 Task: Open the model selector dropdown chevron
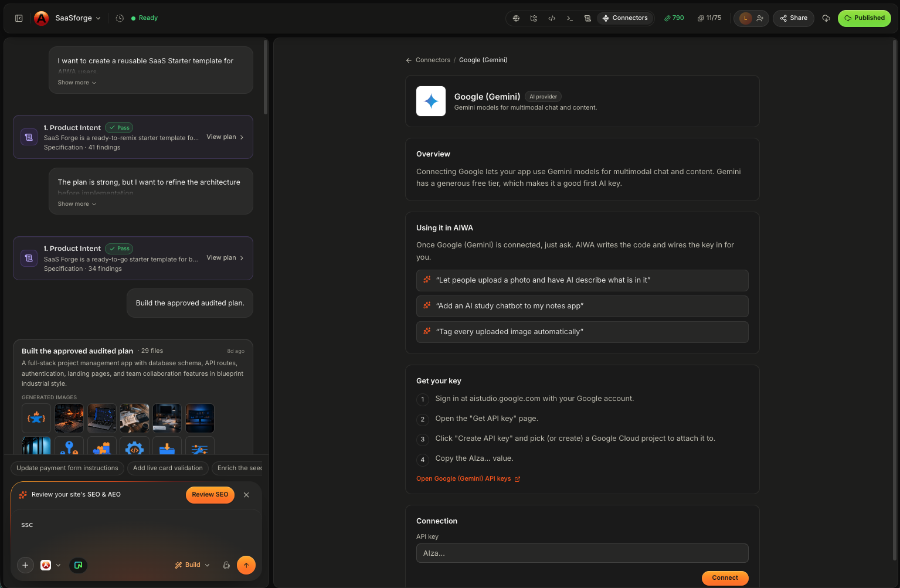pos(58,565)
